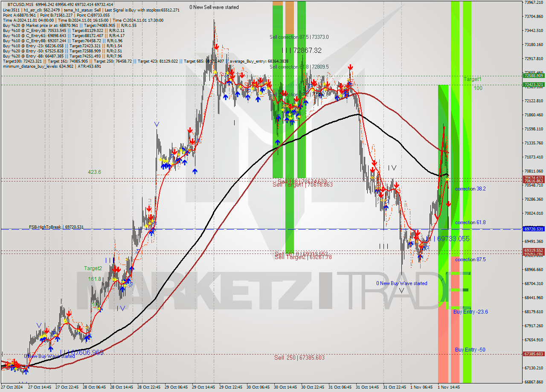The image size is (546, 392).
Task: Click the red 67385.603 price axis marker
Action: tap(533, 354)
